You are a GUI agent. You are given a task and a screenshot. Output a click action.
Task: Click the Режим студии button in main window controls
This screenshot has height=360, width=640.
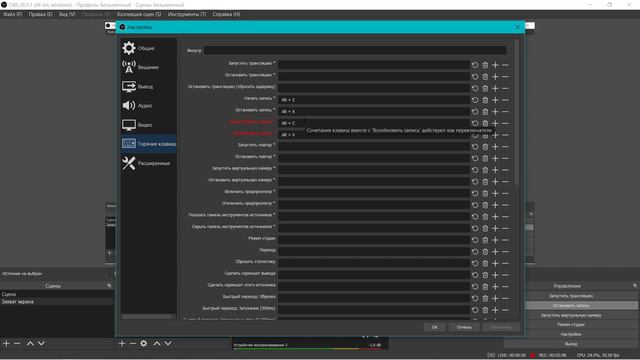click(x=571, y=324)
